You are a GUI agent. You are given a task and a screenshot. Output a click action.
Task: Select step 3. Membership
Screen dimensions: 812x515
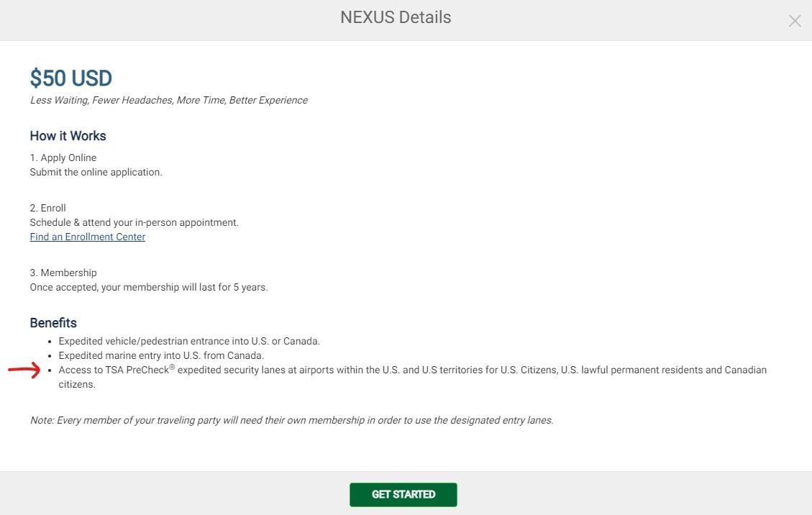tap(63, 273)
